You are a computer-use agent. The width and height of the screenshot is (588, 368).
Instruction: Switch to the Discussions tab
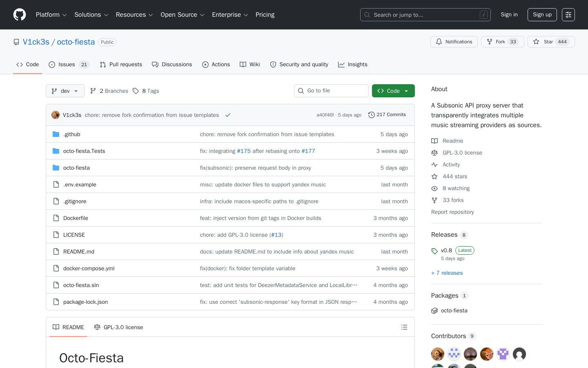click(172, 65)
